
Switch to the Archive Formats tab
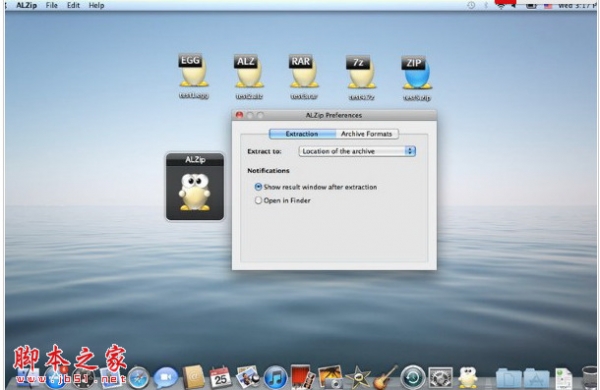tap(367, 134)
